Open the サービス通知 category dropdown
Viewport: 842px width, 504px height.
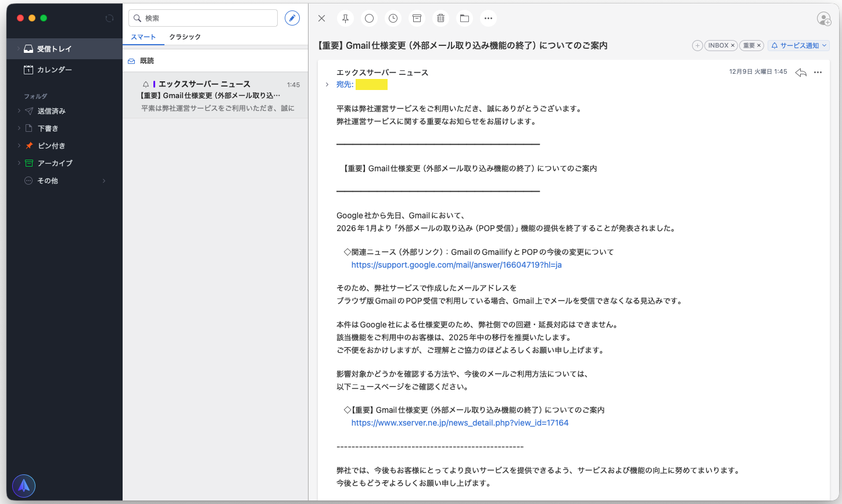[x=798, y=45]
